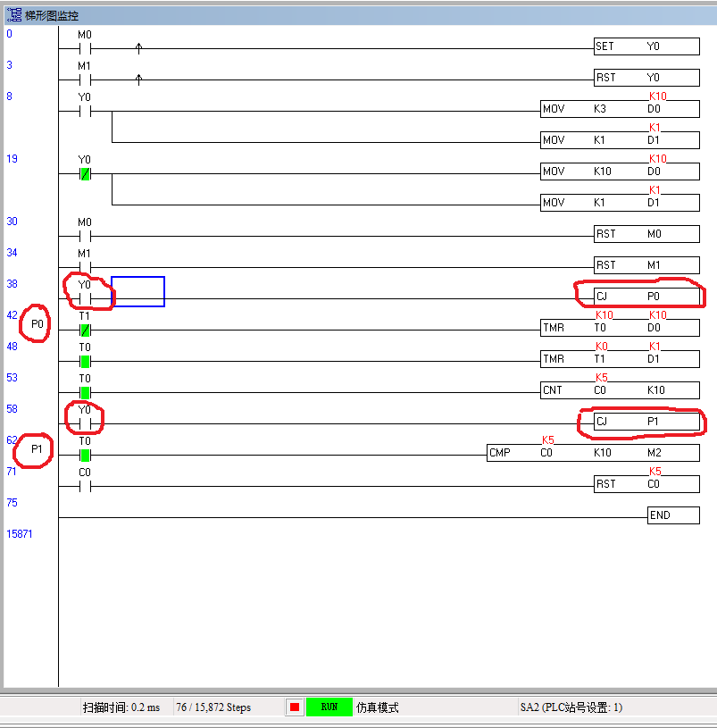The height and width of the screenshot is (728, 717).
Task: Click the blue cursor box at step 38
Action: coord(138,292)
